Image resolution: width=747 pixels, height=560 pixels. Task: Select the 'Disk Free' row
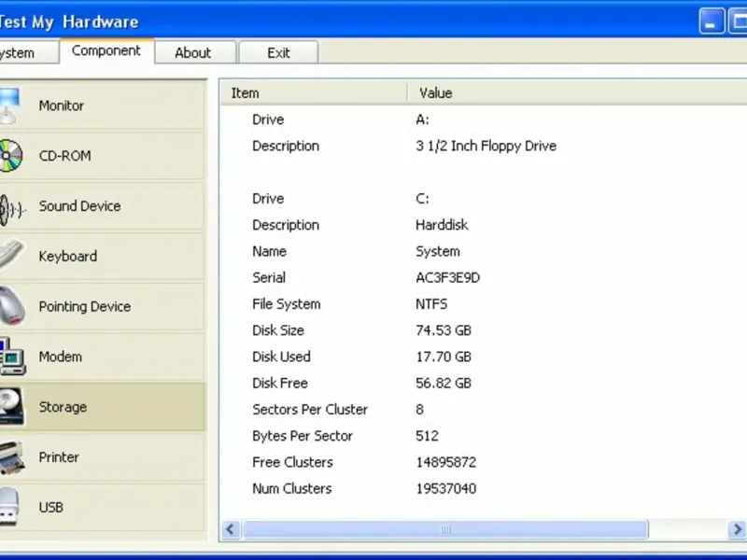pos(280,384)
